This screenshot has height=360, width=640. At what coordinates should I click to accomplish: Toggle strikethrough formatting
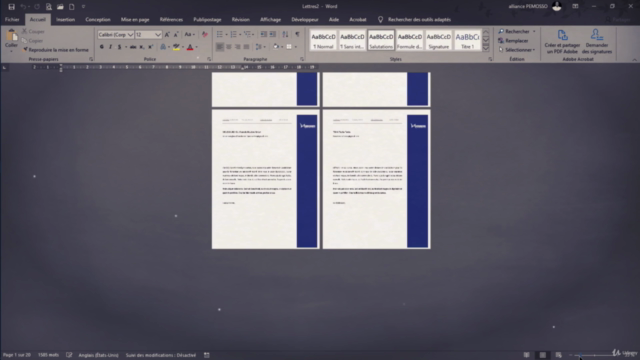[x=133, y=47]
